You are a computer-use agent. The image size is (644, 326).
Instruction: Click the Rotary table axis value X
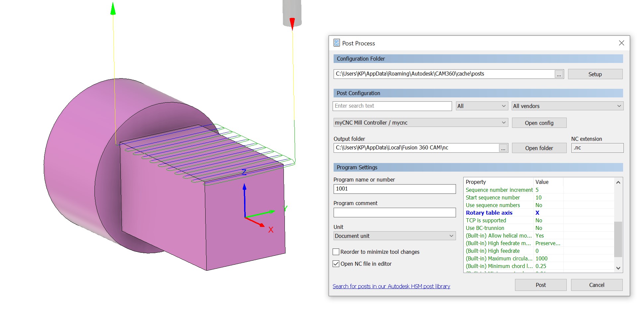537,213
